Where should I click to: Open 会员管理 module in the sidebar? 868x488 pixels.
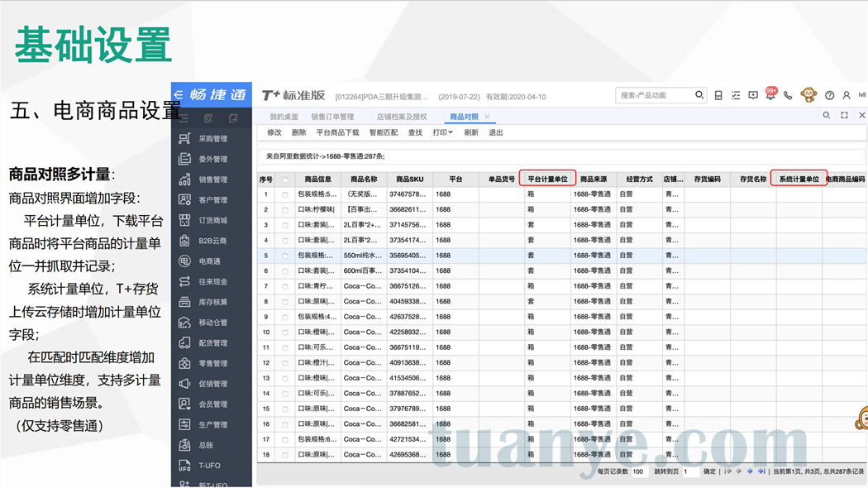click(212, 404)
